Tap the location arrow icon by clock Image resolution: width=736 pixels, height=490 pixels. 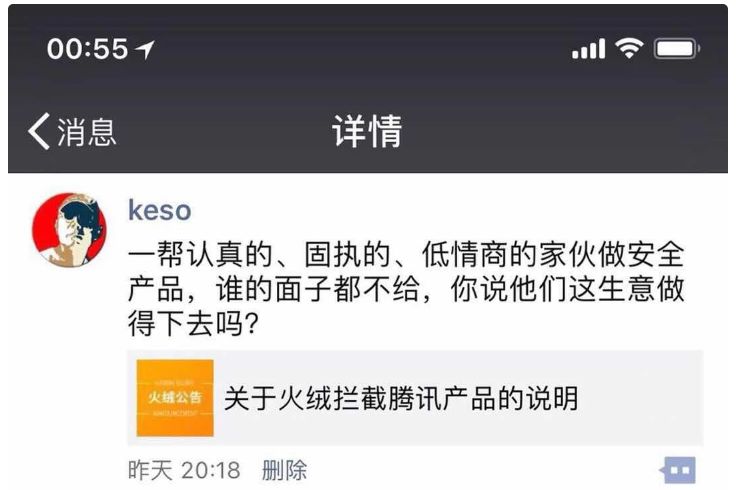coord(145,49)
